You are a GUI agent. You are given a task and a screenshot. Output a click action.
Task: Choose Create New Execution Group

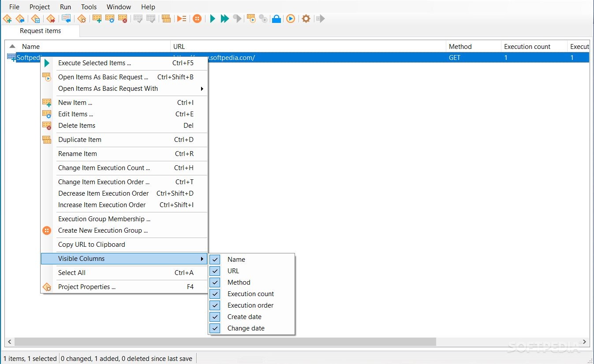click(124, 230)
